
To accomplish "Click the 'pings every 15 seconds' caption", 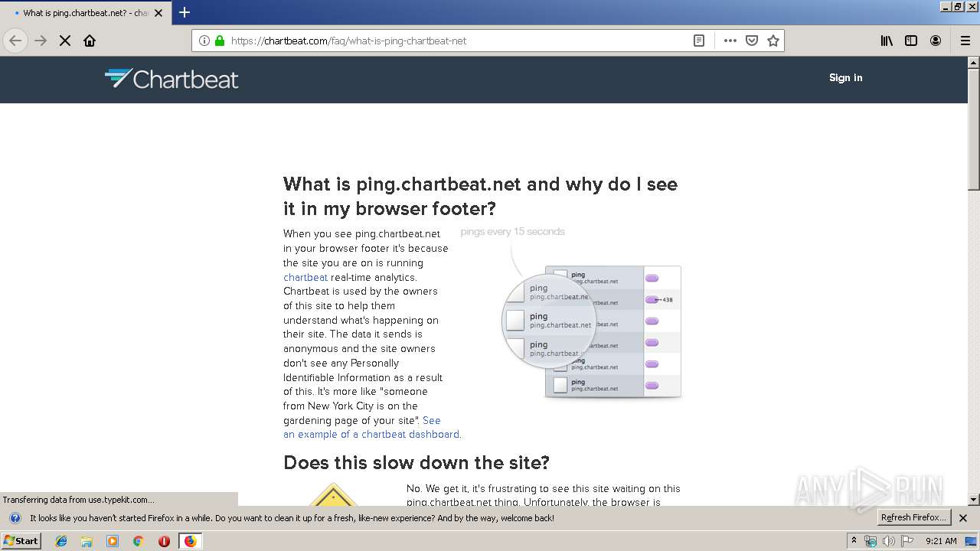I will click(x=512, y=232).
